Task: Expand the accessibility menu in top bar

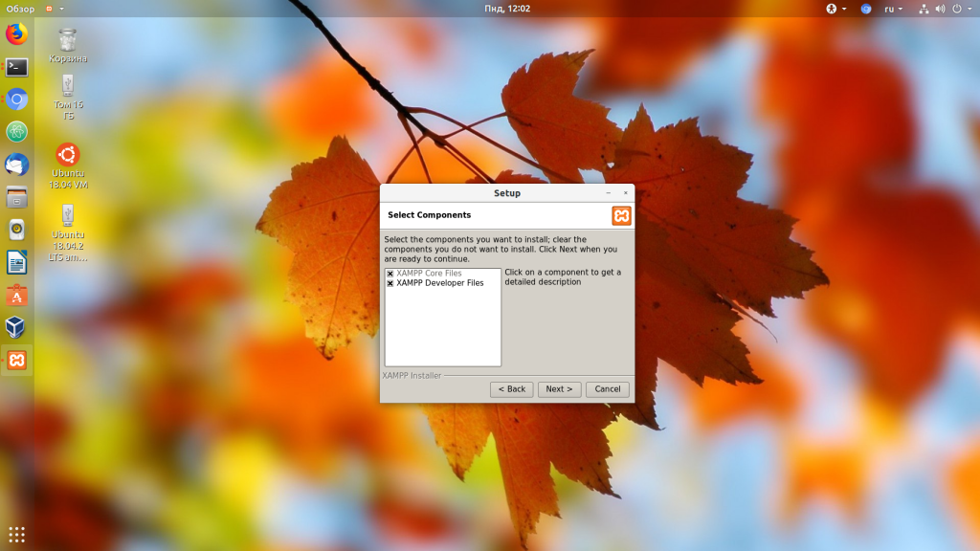Action: click(835, 9)
